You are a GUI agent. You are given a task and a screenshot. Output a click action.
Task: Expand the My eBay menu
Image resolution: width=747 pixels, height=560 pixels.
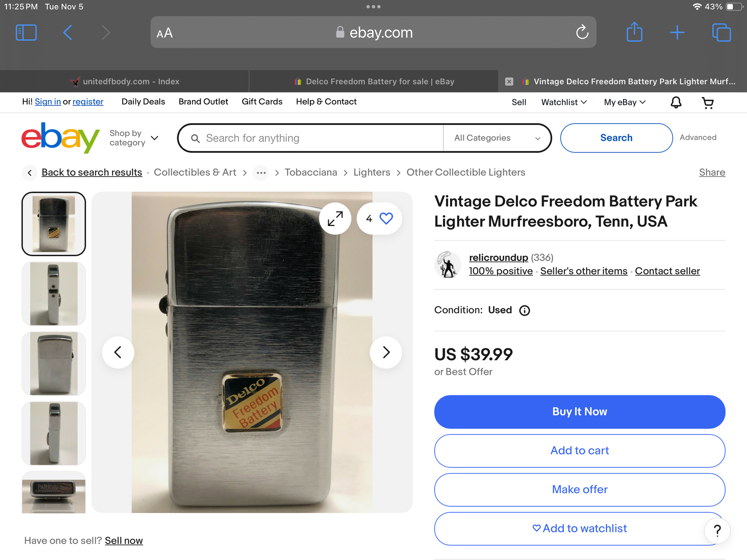(x=624, y=102)
